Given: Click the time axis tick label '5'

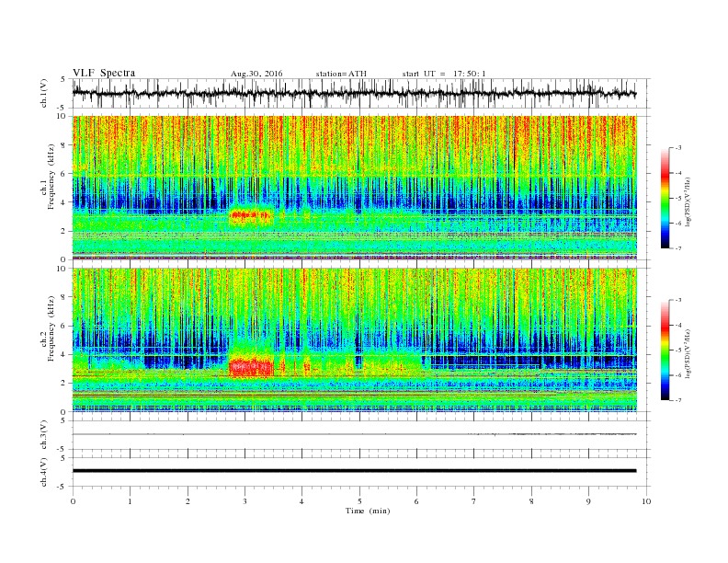Looking at the screenshot, I should [359, 501].
